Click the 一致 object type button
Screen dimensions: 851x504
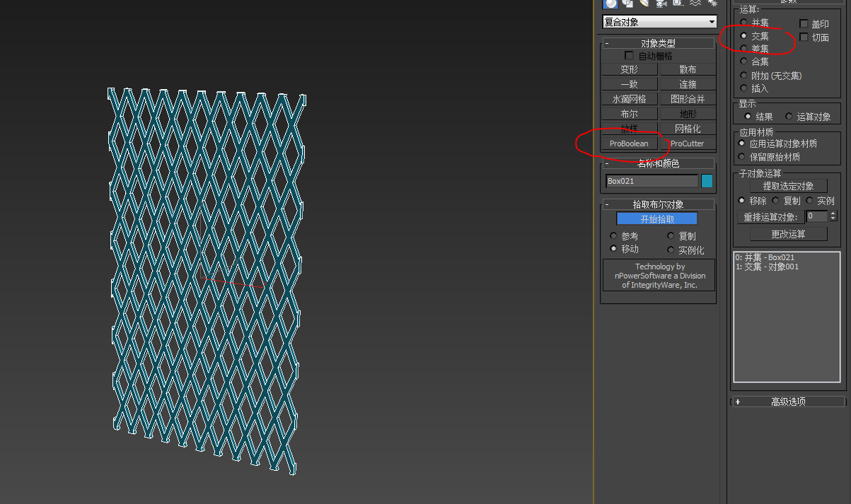[x=629, y=84]
